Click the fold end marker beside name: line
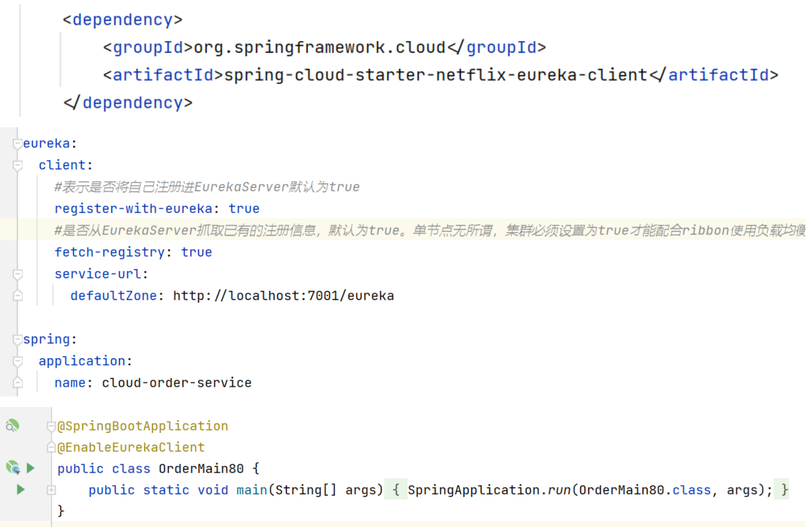The height and width of the screenshot is (527, 812). pyautogui.click(x=17, y=382)
